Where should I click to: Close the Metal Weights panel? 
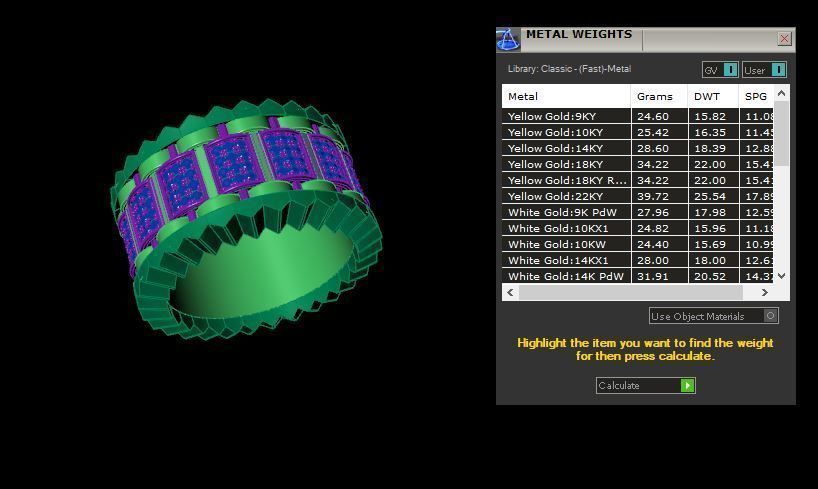[784, 39]
